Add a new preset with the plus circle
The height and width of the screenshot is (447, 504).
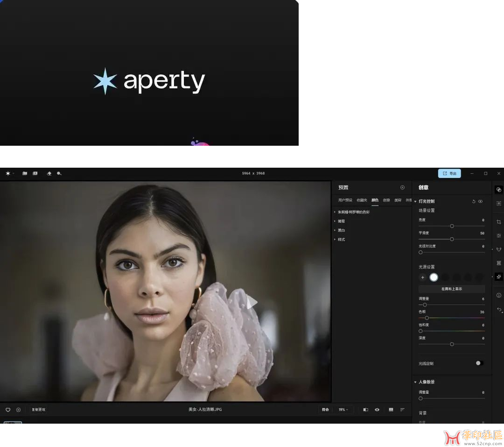click(402, 187)
